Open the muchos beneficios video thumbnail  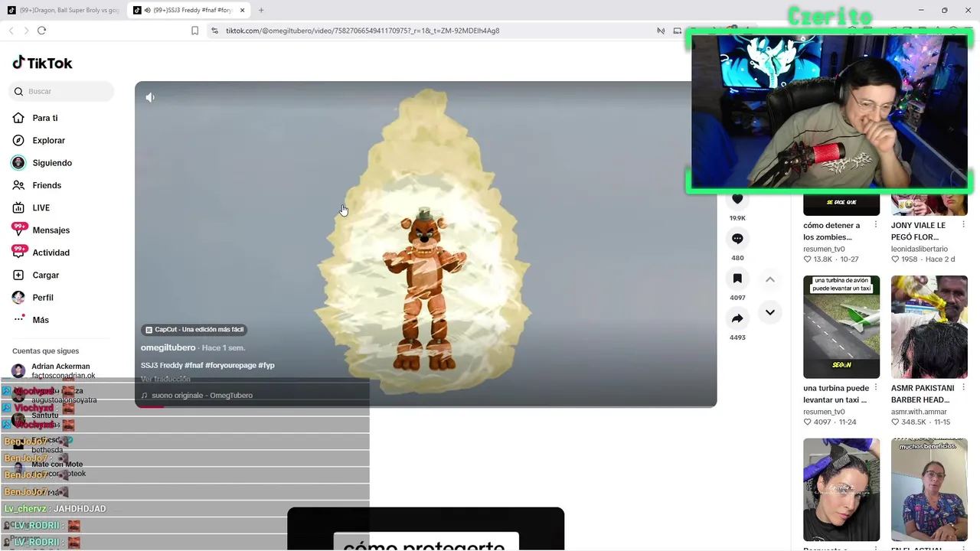pos(929,490)
